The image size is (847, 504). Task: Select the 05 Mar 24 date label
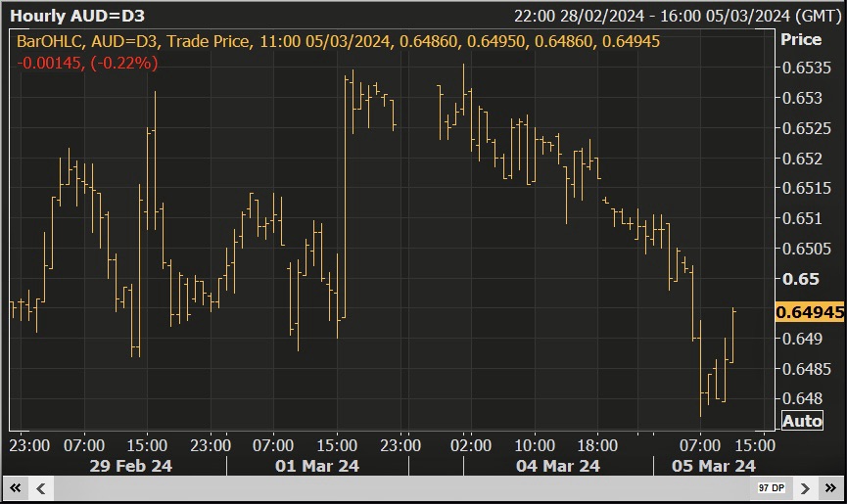[x=713, y=466]
